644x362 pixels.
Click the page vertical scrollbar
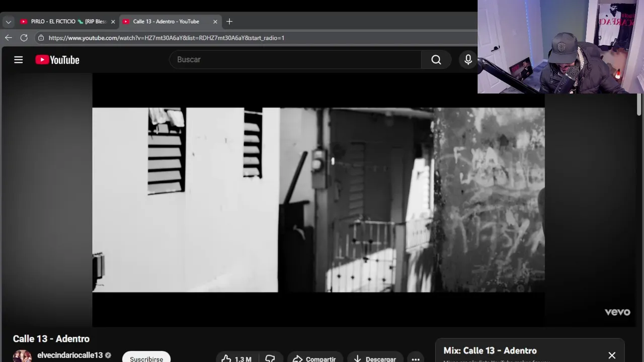639,106
